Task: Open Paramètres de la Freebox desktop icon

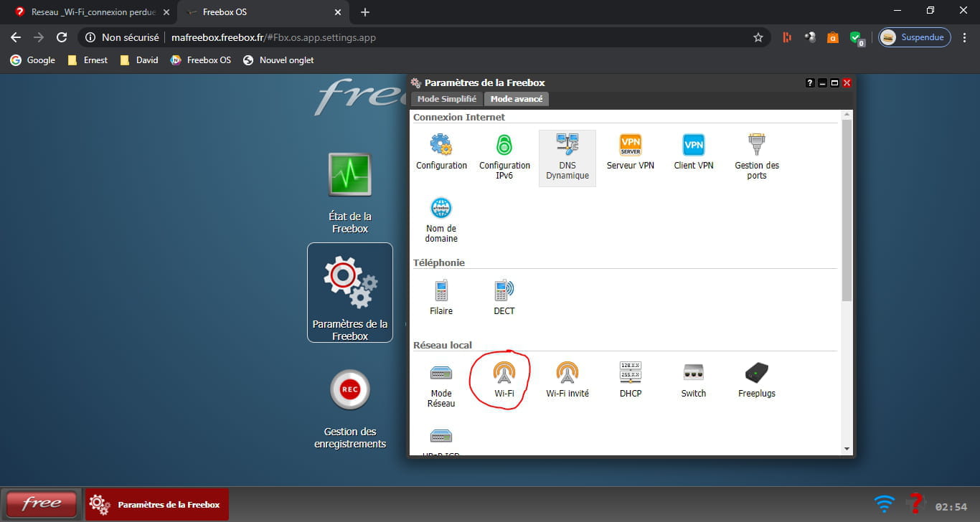Action: point(350,293)
